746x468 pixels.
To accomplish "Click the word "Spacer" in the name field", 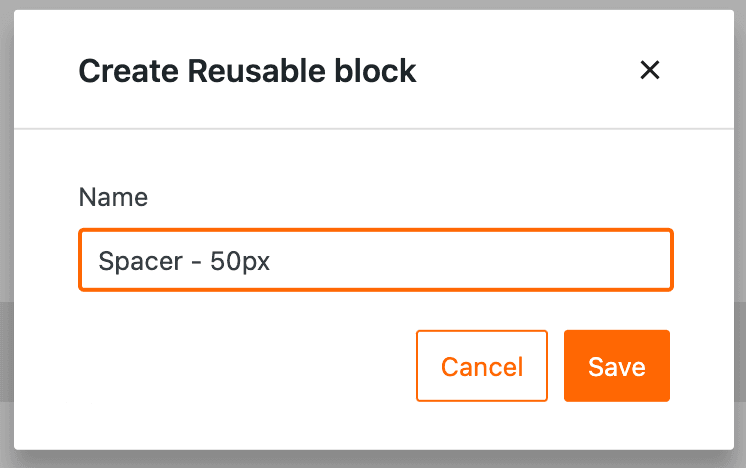I will point(139,261).
